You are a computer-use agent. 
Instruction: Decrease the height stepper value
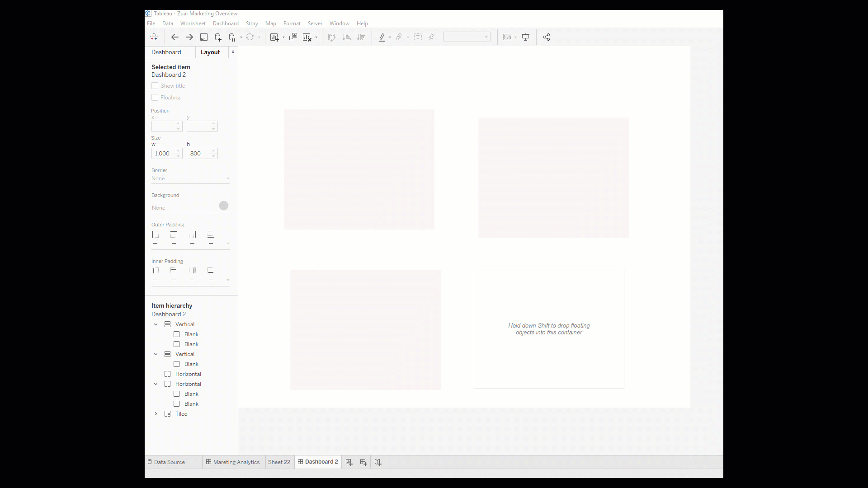[x=213, y=156]
